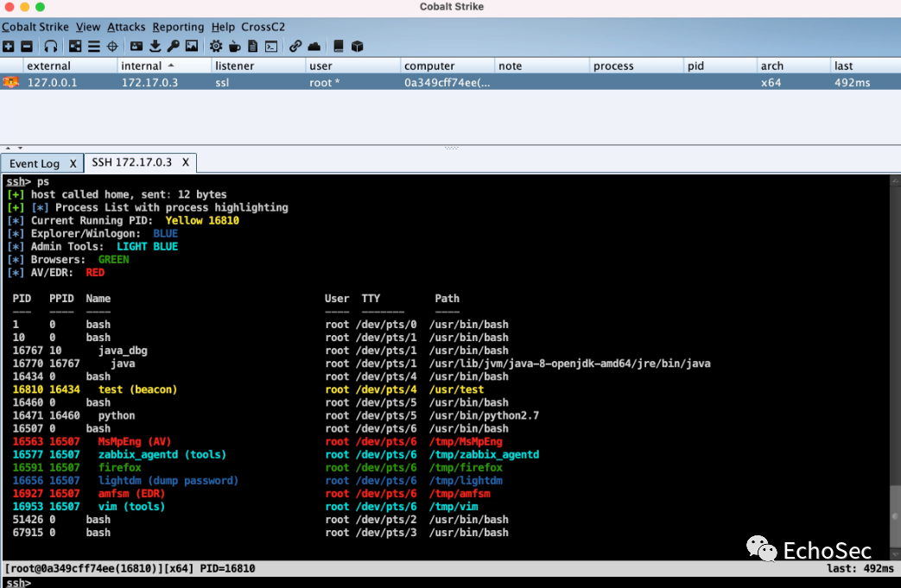Viewport: 901px width, 588px height.
Task: Click the beacon session icon for 127.0.0.1
Action: [10, 82]
